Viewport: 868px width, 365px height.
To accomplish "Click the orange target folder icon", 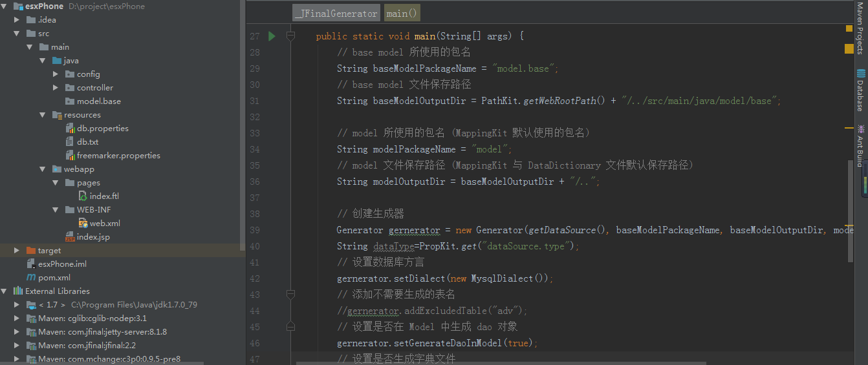I will pyautogui.click(x=31, y=250).
